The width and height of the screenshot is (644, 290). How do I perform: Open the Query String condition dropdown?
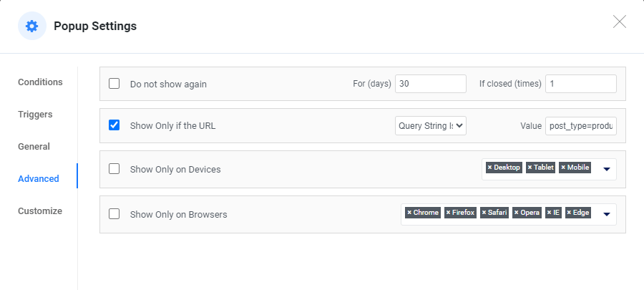(431, 126)
